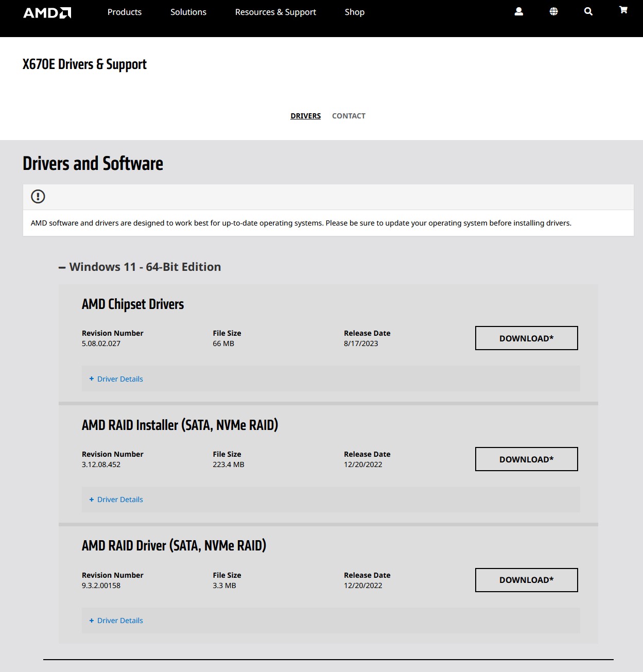Click the exclamation notice icon
Screen dimensions: 643x672
(38, 196)
